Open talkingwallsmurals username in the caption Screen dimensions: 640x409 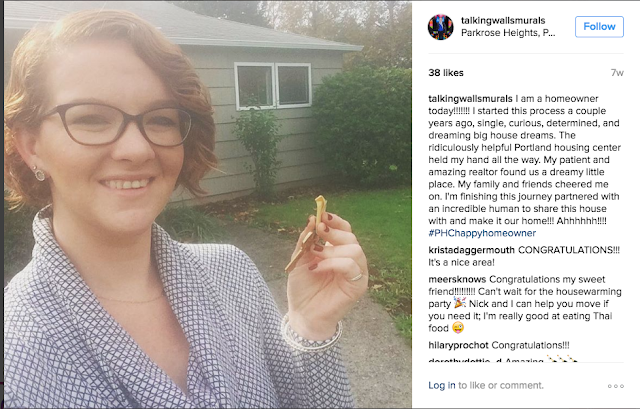(x=470, y=98)
